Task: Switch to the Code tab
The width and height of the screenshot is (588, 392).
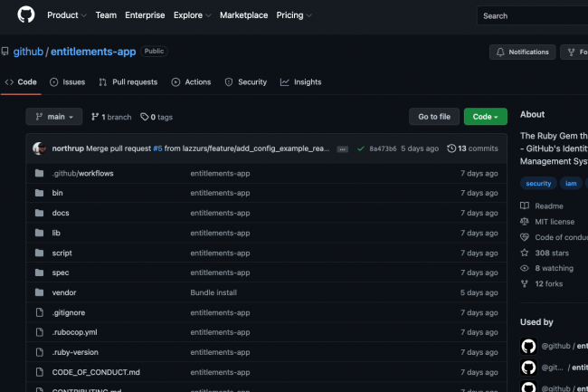Action: [21, 82]
